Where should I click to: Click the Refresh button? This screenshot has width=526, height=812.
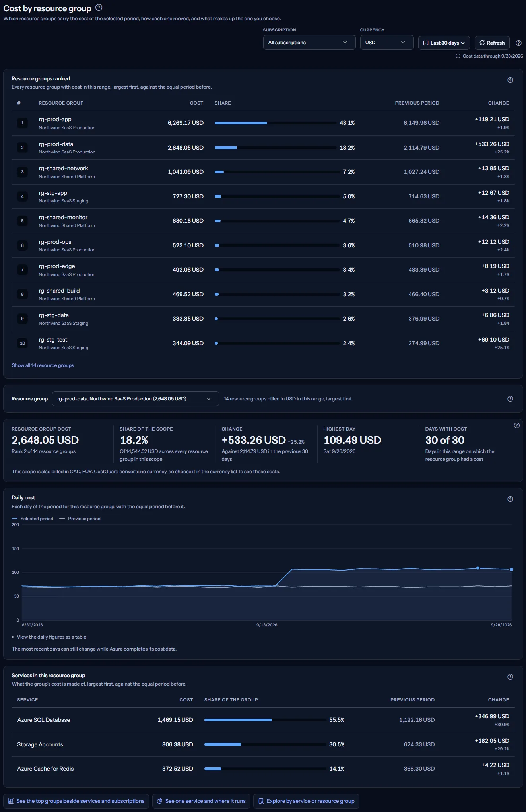(492, 43)
